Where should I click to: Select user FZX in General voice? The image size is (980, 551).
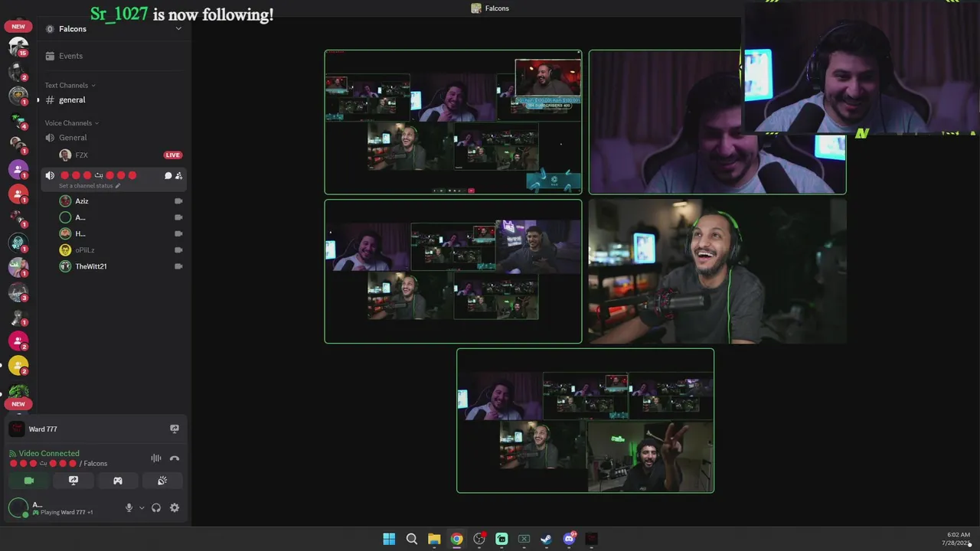(81, 155)
